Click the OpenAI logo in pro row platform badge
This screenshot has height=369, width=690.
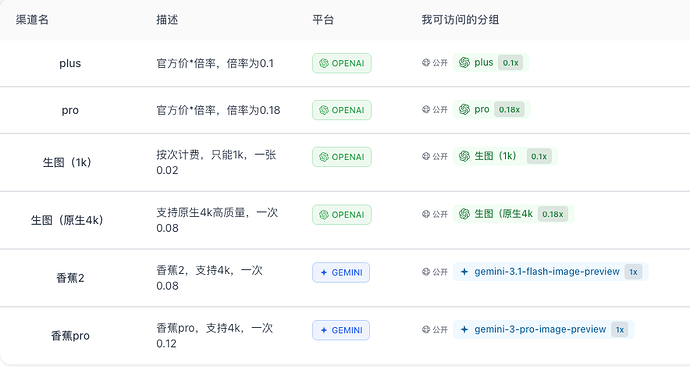tap(324, 110)
